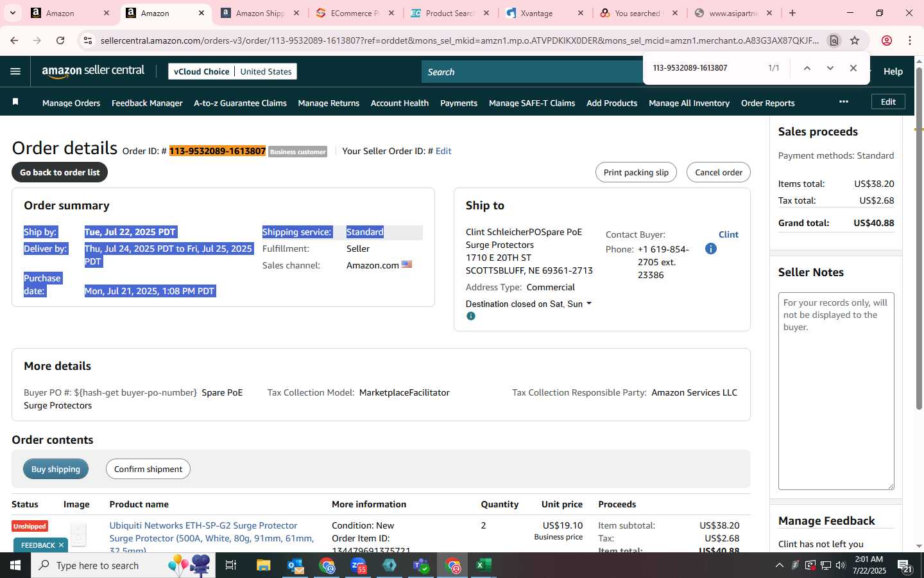
Task: Expand the Destination closed on Sat, Sun dropdown
Action: 529,304
